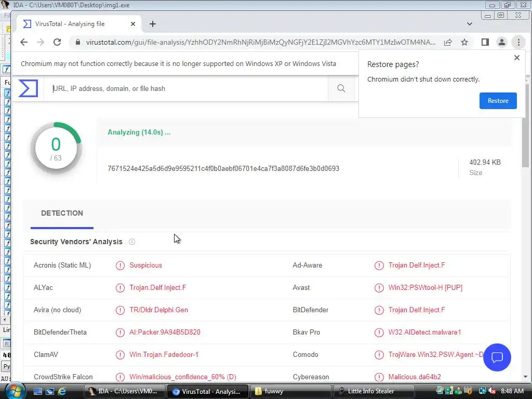This screenshot has height=399, width=532.
Task: Click the Analyzing (14.0s) status text
Action: pyautogui.click(x=139, y=132)
